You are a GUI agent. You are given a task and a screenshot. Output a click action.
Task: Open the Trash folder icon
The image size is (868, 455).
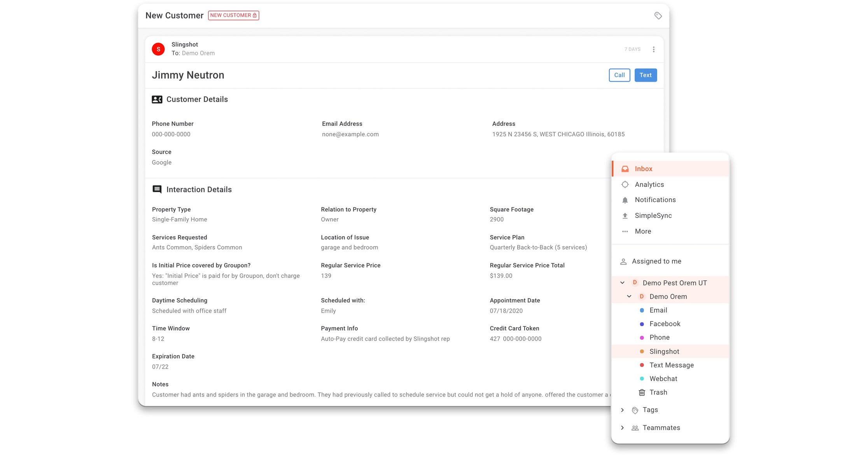[642, 392]
